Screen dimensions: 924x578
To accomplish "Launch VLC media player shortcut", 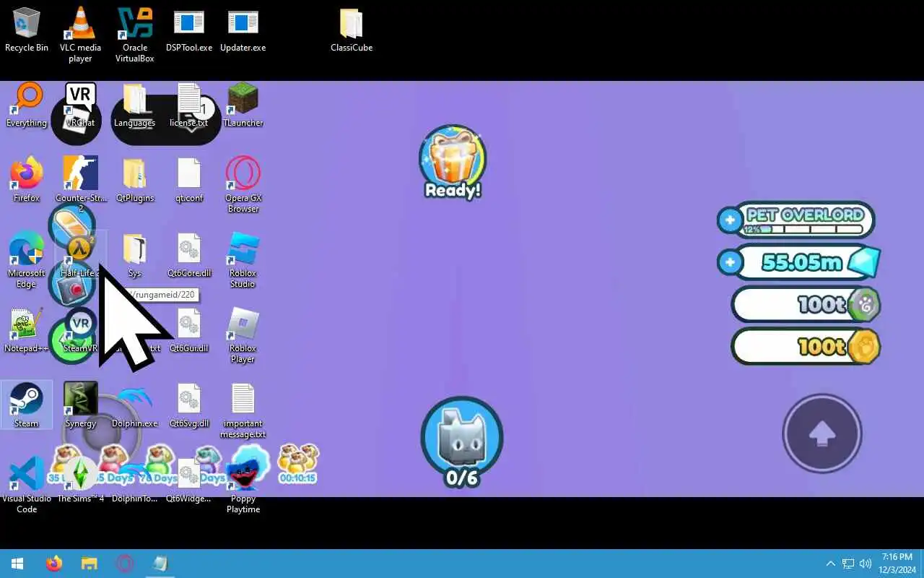I will click(80, 35).
